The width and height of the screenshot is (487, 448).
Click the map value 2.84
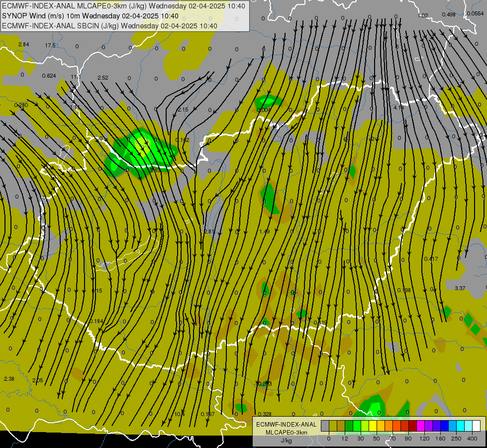23,44
